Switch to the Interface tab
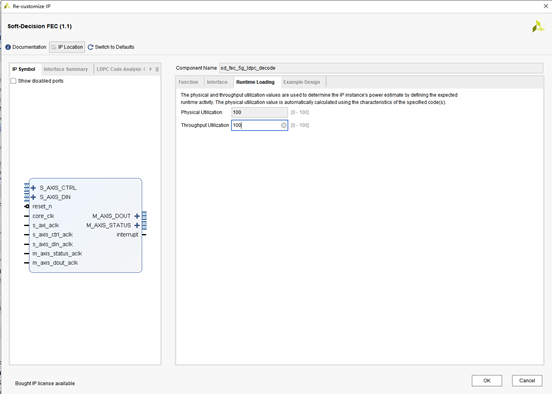The height and width of the screenshot is (394, 552). click(217, 82)
